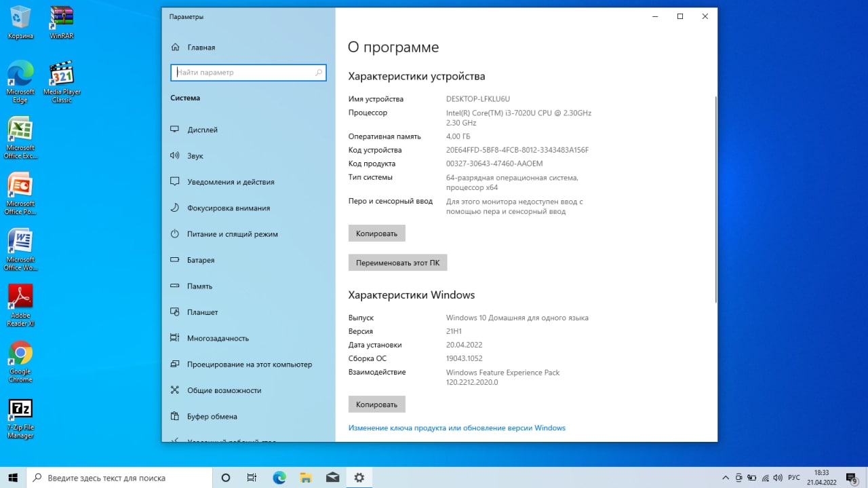Click the О программе page heading

pos(393,48)
